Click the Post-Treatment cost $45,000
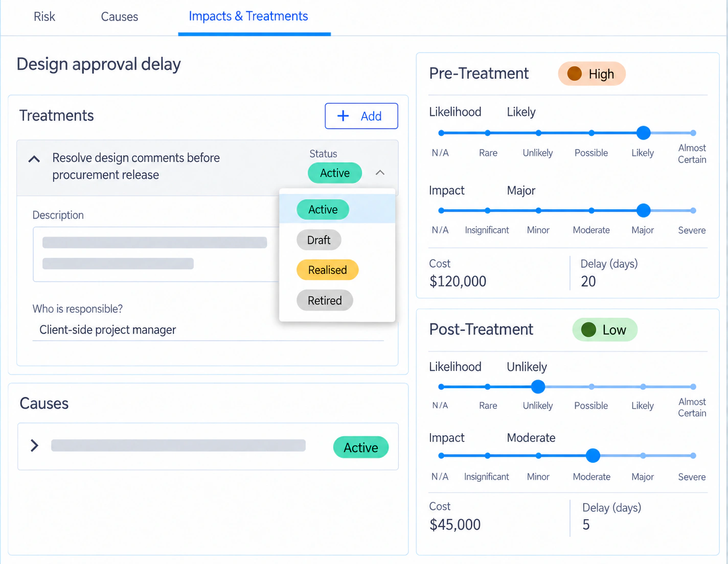This screenshot has width=728, height=564. (455, 525)
